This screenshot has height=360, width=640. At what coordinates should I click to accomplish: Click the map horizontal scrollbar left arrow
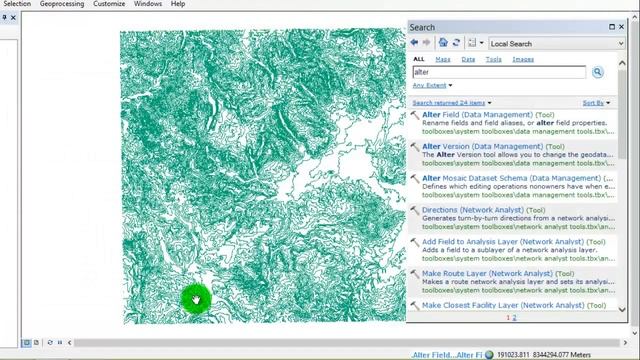[70, 342]
